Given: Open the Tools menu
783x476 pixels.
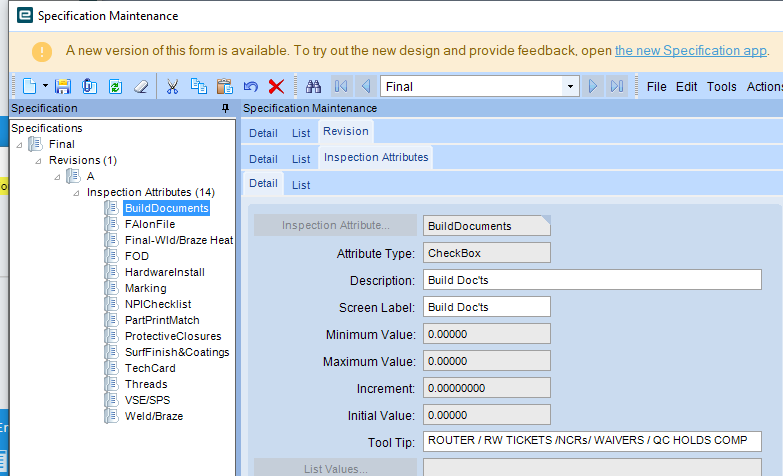Looking at the screenshot, I should (721, 86).
